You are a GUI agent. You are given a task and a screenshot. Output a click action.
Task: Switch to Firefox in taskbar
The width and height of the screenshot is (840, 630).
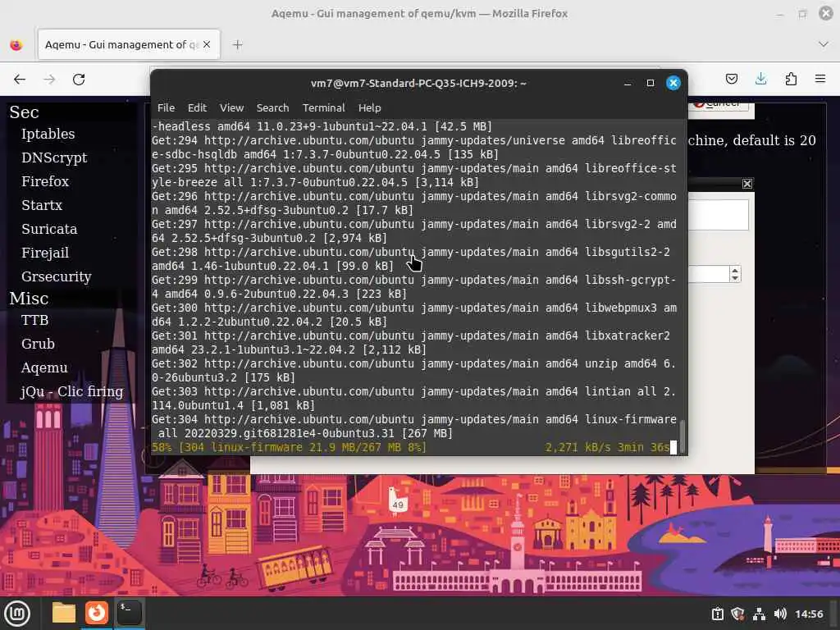pyautogui.click(x=97, y=613)
